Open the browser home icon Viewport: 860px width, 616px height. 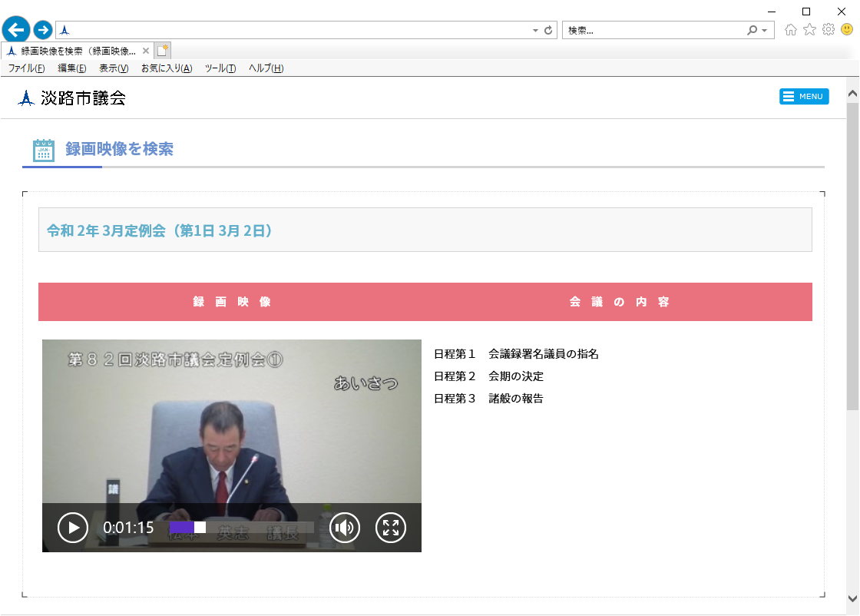point(790,30)
